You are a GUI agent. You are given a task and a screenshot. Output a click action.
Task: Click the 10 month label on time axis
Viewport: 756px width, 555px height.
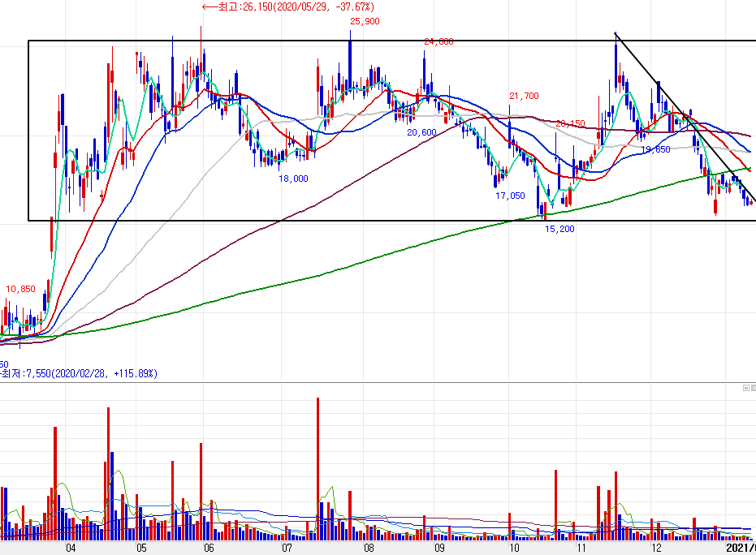(x=515, y=548)
